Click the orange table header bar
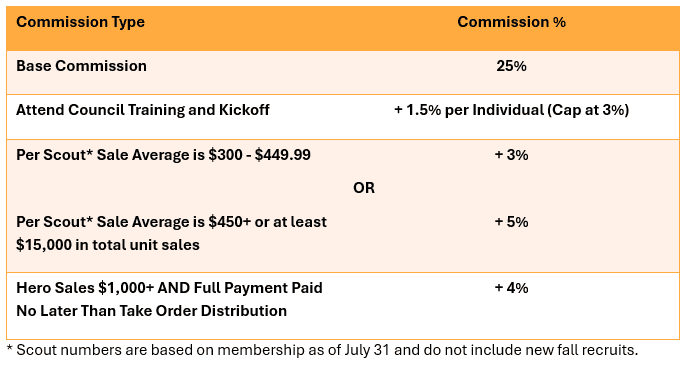Viewport: 687px width, 366px height. [343, 28]
